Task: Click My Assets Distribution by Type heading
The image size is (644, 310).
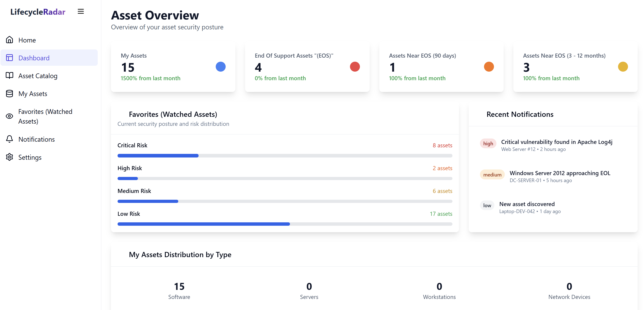Action: [x=180, y=254]
